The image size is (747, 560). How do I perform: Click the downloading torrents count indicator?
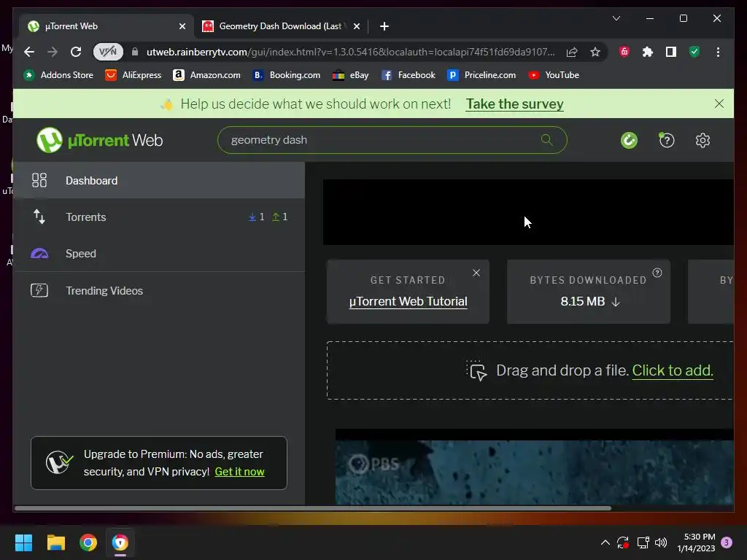tap(256, 217)
